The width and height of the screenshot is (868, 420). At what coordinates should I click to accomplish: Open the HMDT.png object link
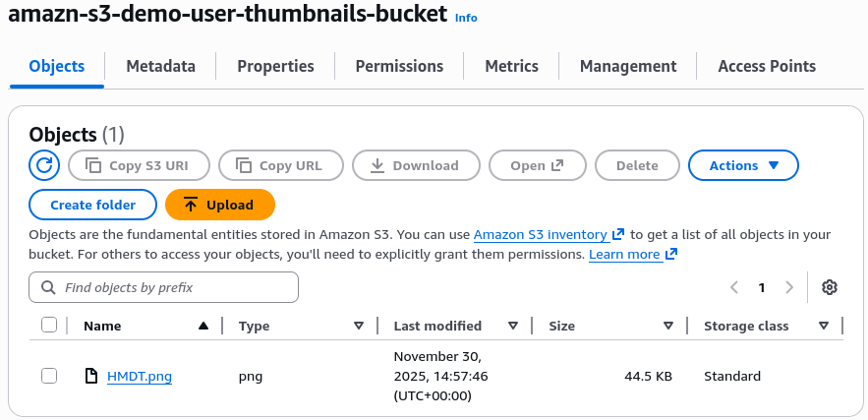click(140, 376)
